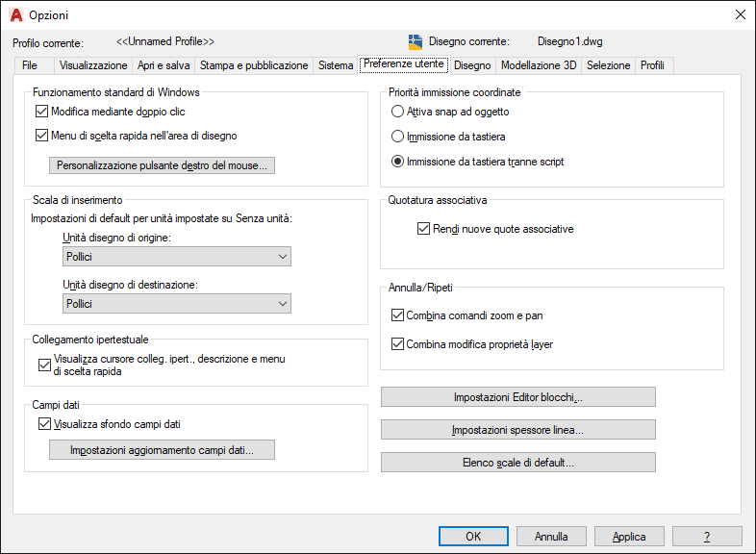The image size is (756, 554).
Task: Close the Opzioni dialog window
Action: coord(740,14)
